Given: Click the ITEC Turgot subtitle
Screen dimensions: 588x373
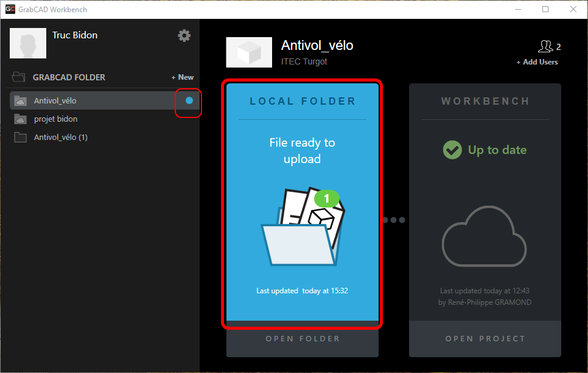Looking at the screenshot, I should pos(304,61).
